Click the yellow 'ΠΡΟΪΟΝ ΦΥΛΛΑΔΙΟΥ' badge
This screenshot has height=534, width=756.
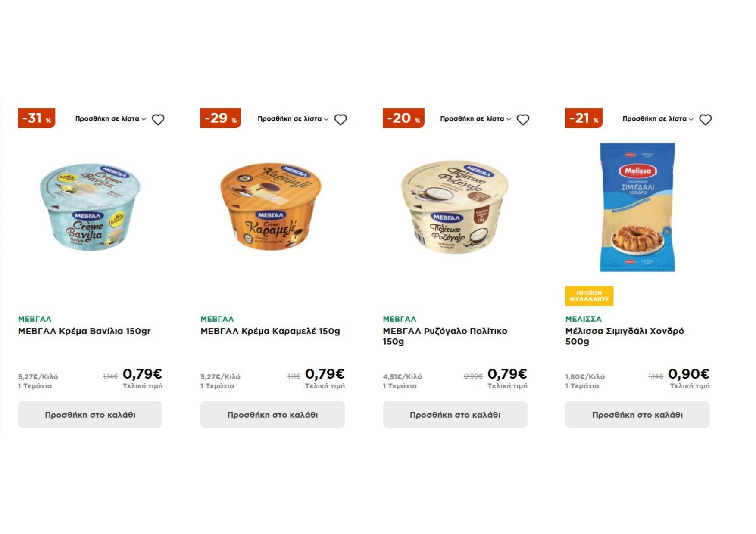[x=589, y=296]
